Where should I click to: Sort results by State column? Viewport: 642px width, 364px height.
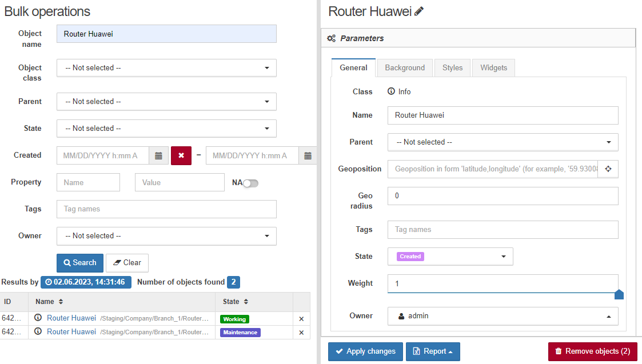(236, 302)
